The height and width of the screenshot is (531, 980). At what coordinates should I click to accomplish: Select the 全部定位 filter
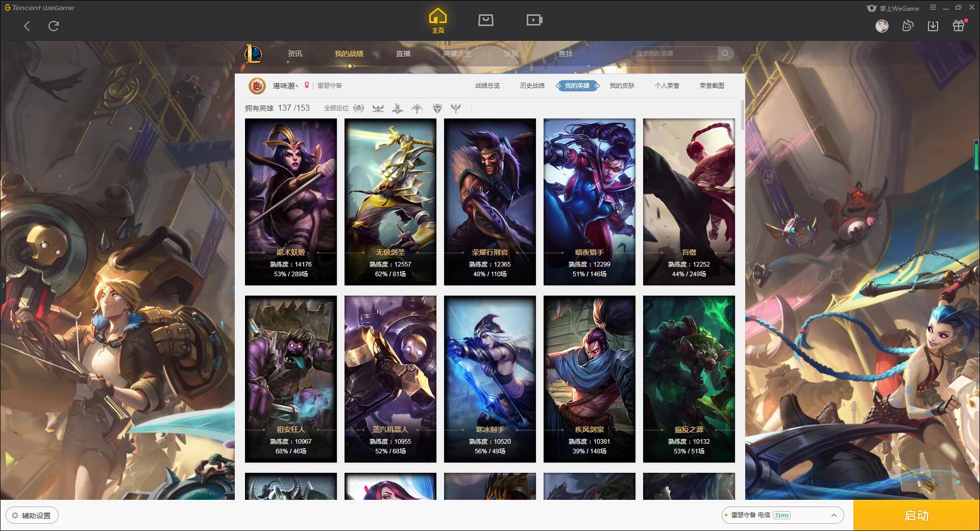point(336,108)
